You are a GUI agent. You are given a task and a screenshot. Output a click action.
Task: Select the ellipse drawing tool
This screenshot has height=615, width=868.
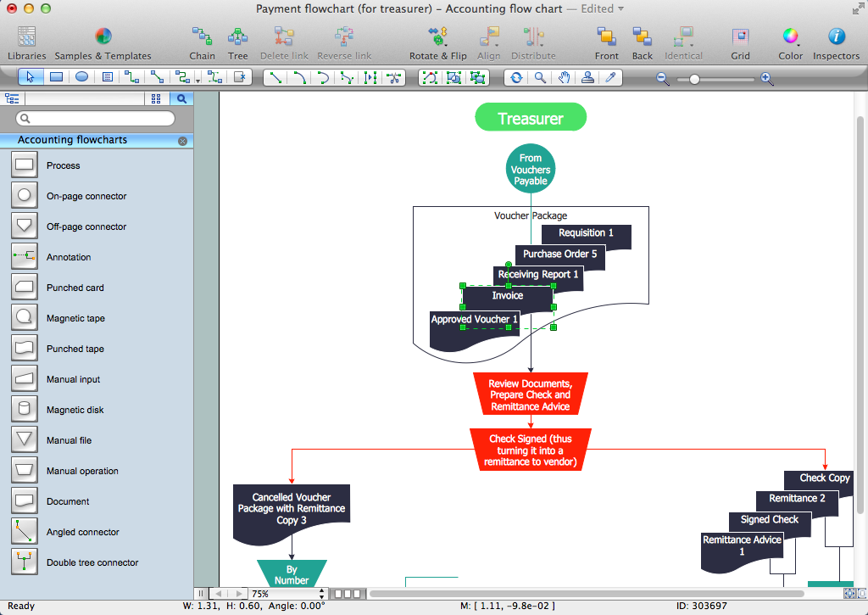coord(81,77)
